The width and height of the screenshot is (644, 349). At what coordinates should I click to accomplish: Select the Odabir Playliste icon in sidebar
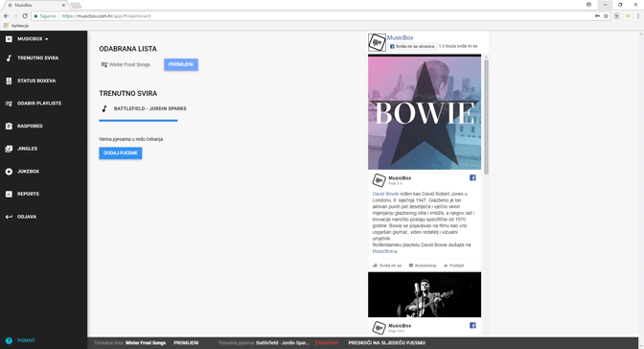9,104
